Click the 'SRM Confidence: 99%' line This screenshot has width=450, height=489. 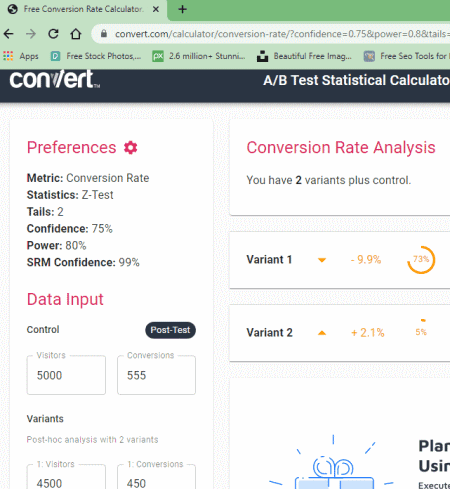83,262
